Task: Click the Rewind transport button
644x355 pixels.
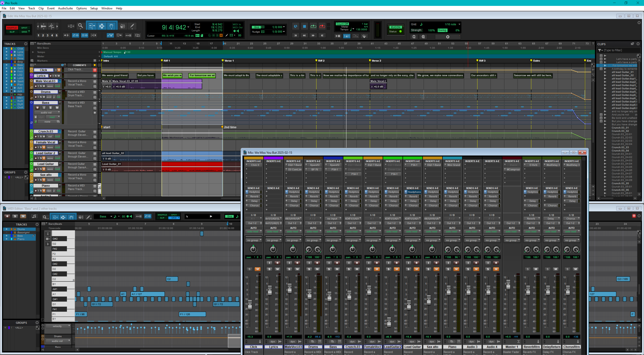Action: (x=304, y=36)
